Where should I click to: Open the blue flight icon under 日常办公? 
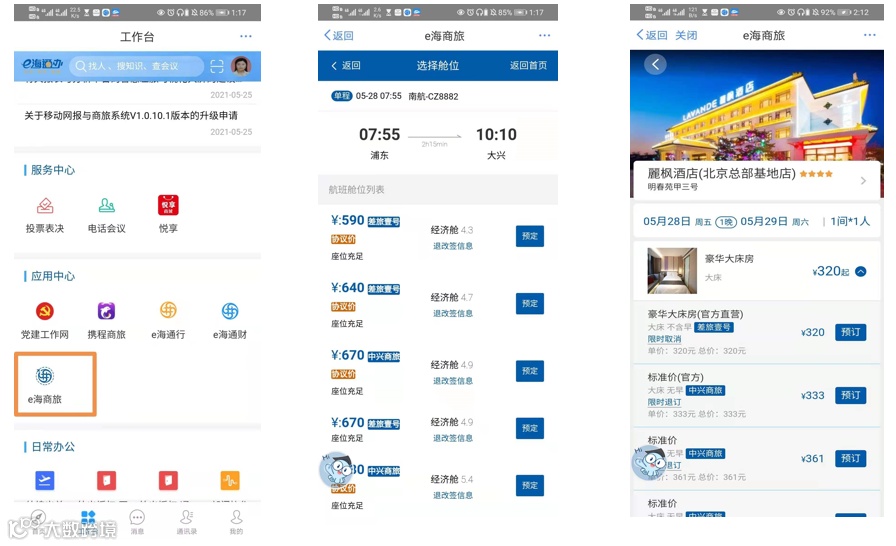(45, 480)
